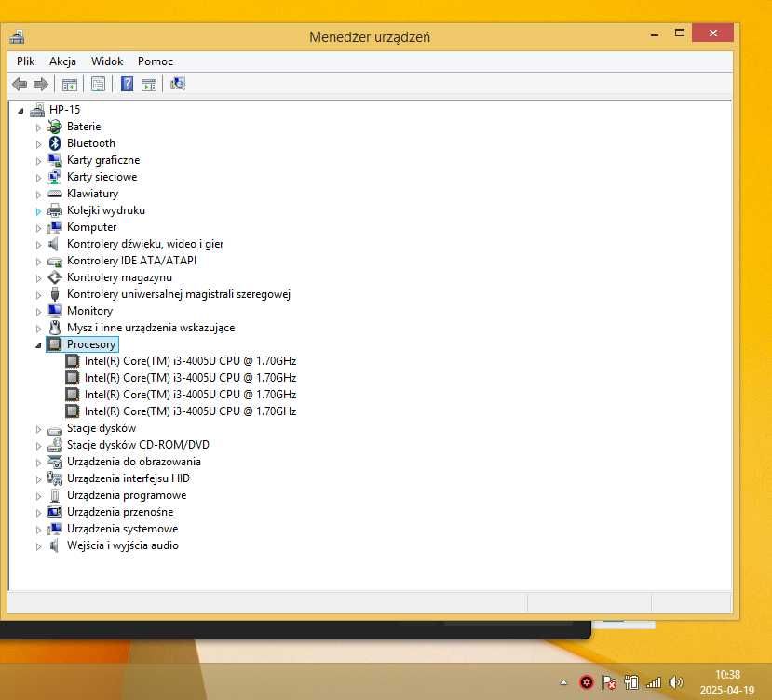Open the volume speaker tray icon

coord(676,682)
